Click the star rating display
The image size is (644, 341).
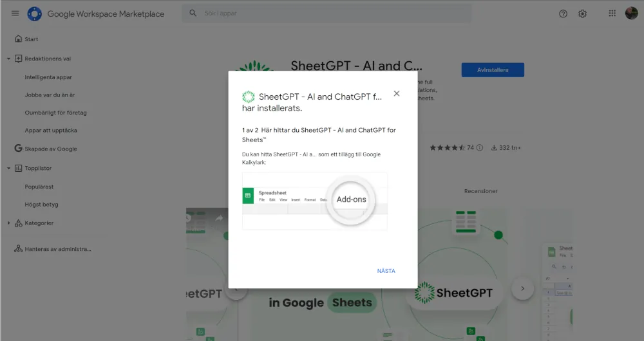coord(448,148)
